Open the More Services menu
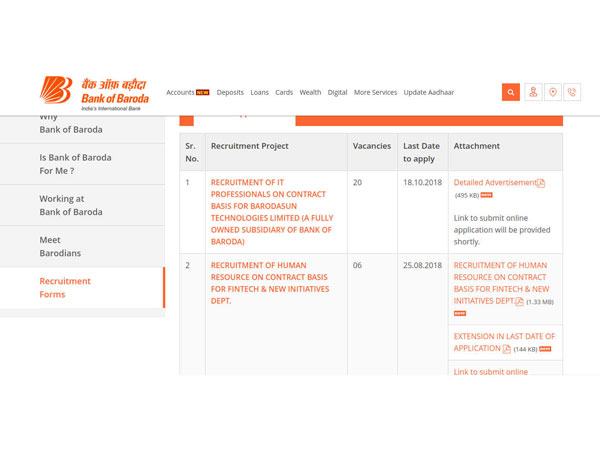Image resolution: width=600 pixels, height=450 pixels. pos(375,92)
